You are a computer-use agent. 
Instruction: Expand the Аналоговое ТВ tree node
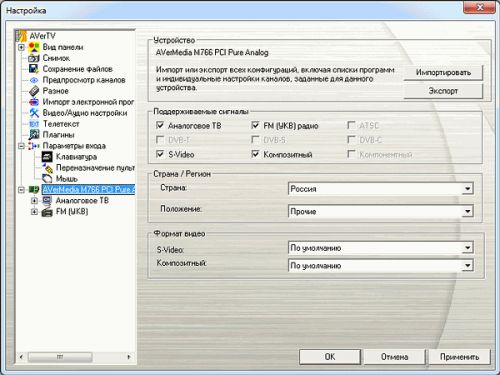click(x=34, y=201)
